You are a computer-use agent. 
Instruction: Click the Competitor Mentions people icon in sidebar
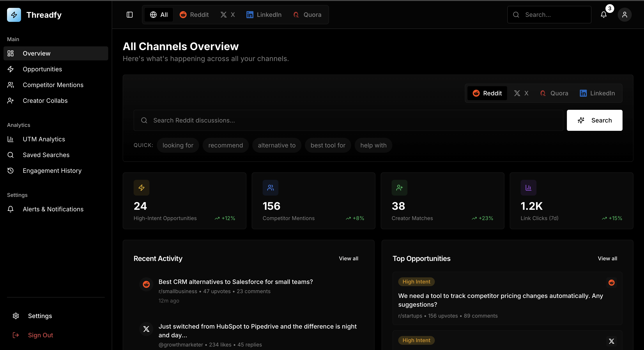point(11,85)
